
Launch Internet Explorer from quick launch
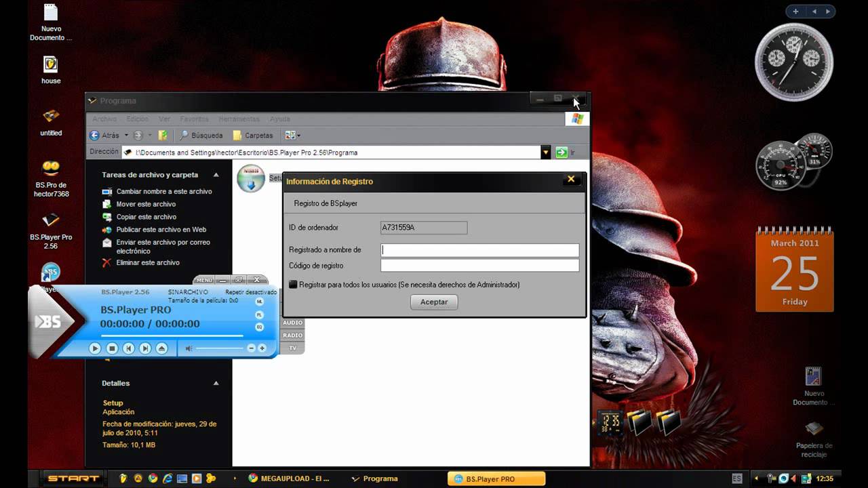pyautogui.click(x=167, y=479)
